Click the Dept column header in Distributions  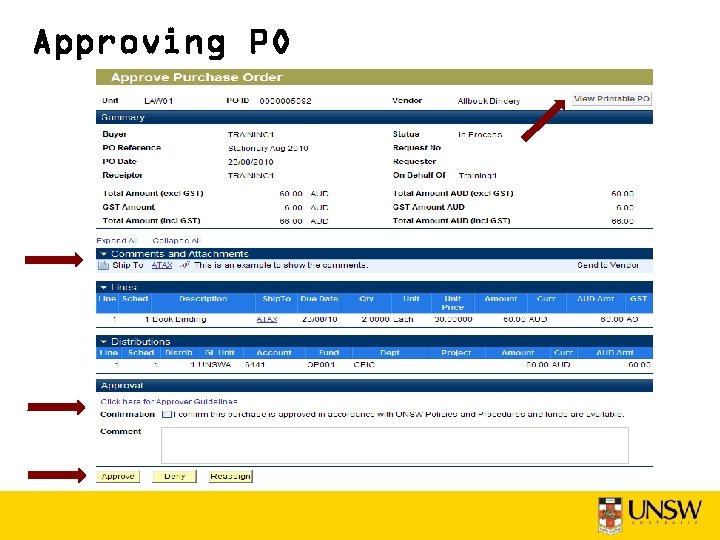390,353
